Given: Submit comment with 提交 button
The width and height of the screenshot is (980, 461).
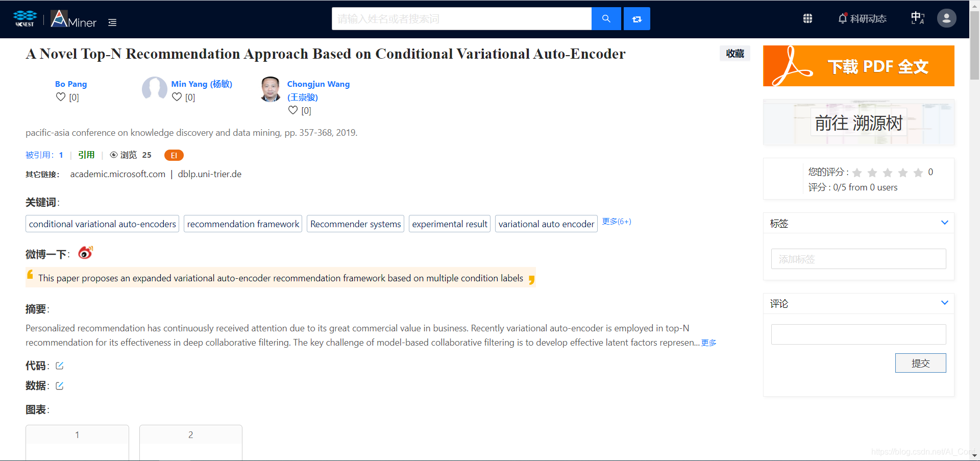Looking at the screenshot, I should pyautogui.click(x=920, y=363).
